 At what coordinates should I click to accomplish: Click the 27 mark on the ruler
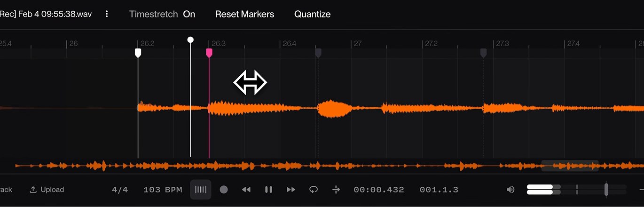tap(357, 44)
